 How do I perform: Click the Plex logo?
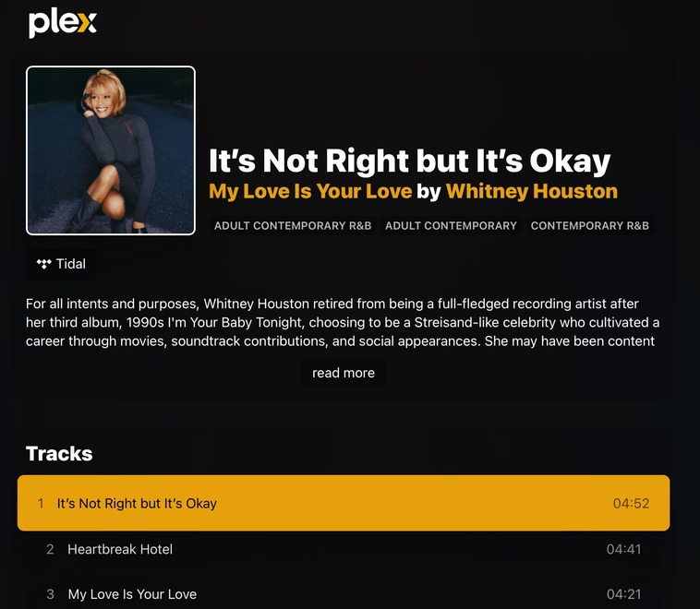pos(63,23)
